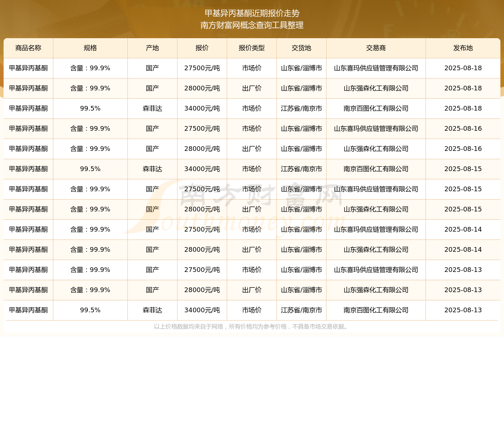Click 山东强森化工有限公司 in the 2025-08-15 row
This screenshot has height=434, width=504.
[376, 209]
